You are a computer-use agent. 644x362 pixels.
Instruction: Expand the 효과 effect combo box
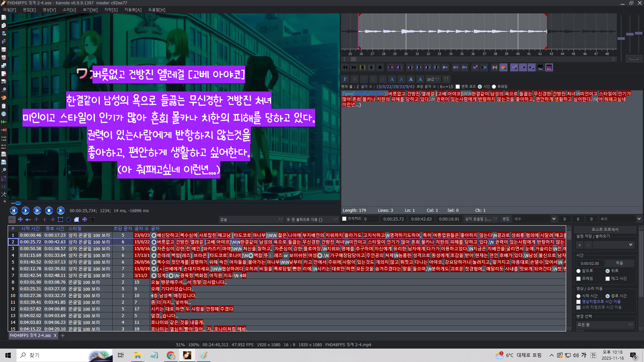[621, 219]
